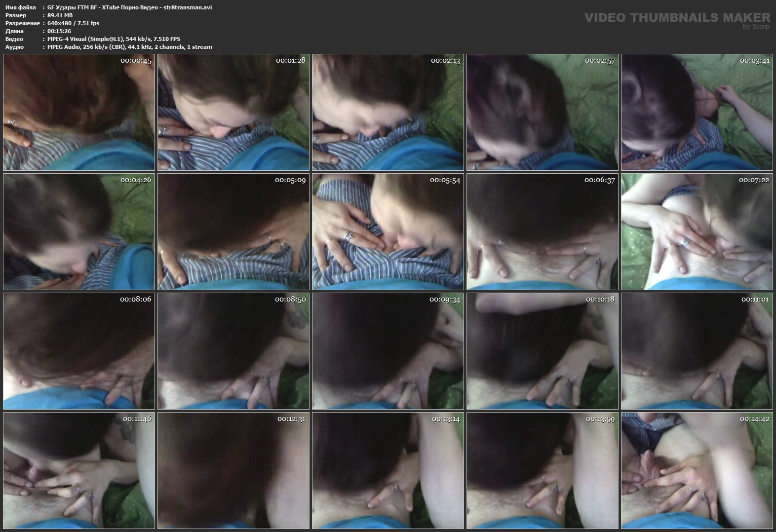The height and width of the screenshot is (532, 776).
Task: Choose the frame stamped 00:13:14
Action: point(388,471)
